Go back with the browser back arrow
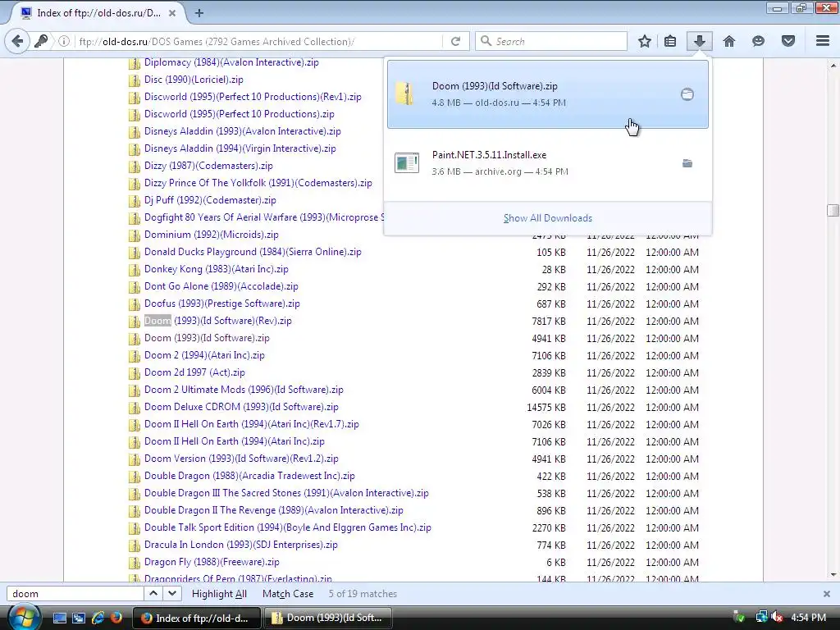 pyautogui.click(x=17, y=41)
